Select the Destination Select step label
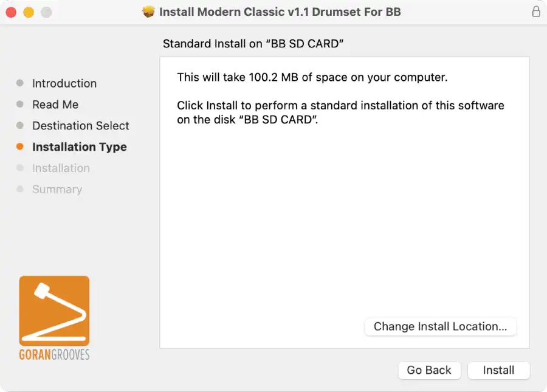This screenshot has width=547, height=392. [81, 126]
